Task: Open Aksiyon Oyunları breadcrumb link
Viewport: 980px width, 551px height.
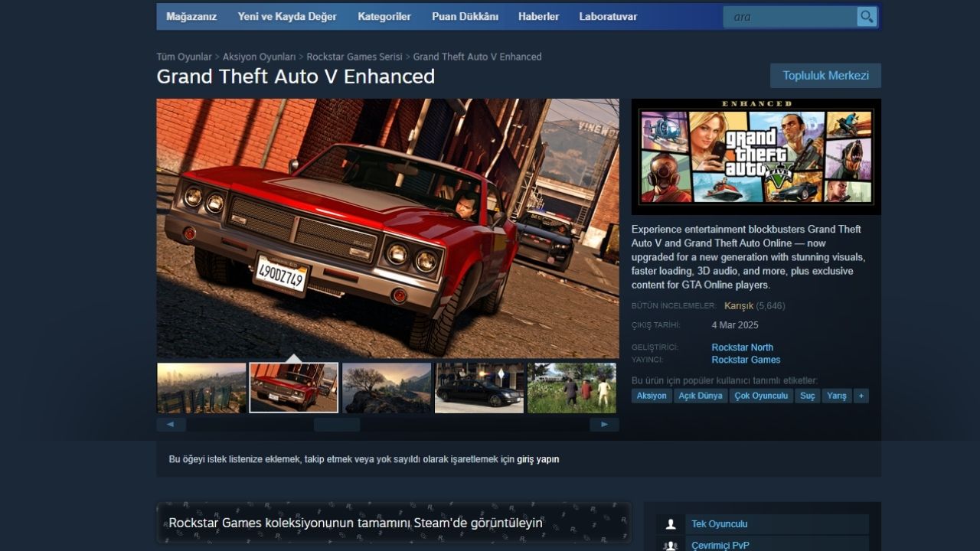Action: 259,57
